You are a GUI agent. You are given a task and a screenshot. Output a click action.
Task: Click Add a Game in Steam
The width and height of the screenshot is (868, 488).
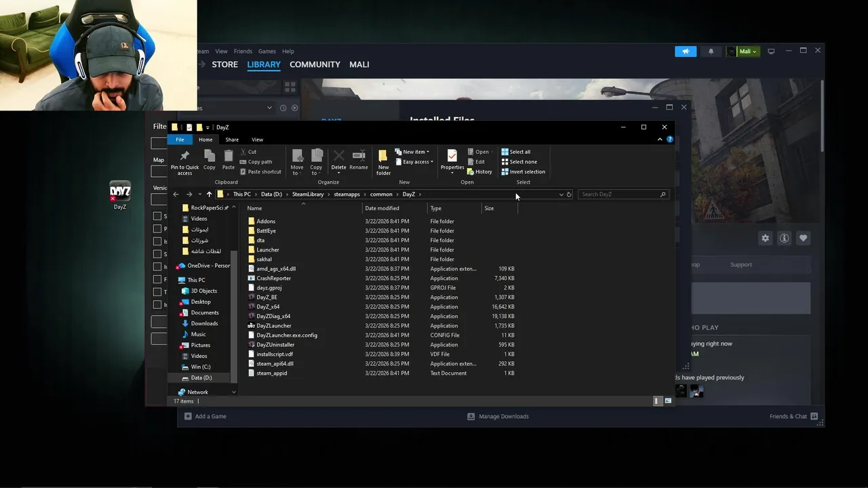coord(205,416)
